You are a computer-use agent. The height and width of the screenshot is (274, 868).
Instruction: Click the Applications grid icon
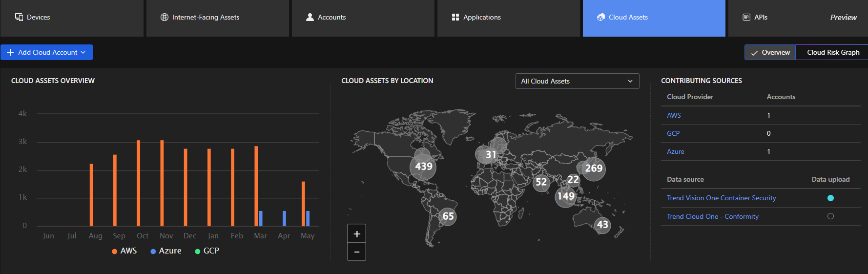click(x=455, y=17)
